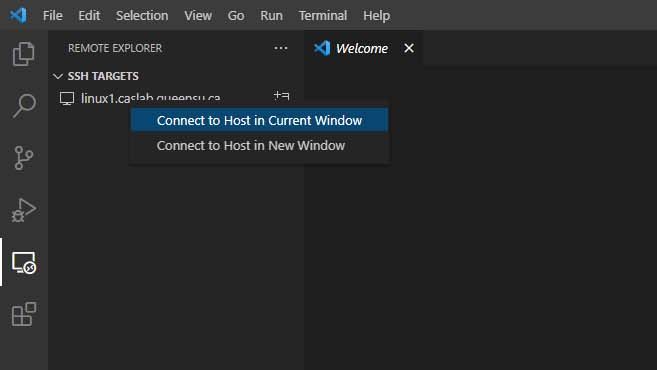Screen dimensions: 657x370
Task: Open the Remote Explorer more actions ellipsis
Action: click(281, 48)
